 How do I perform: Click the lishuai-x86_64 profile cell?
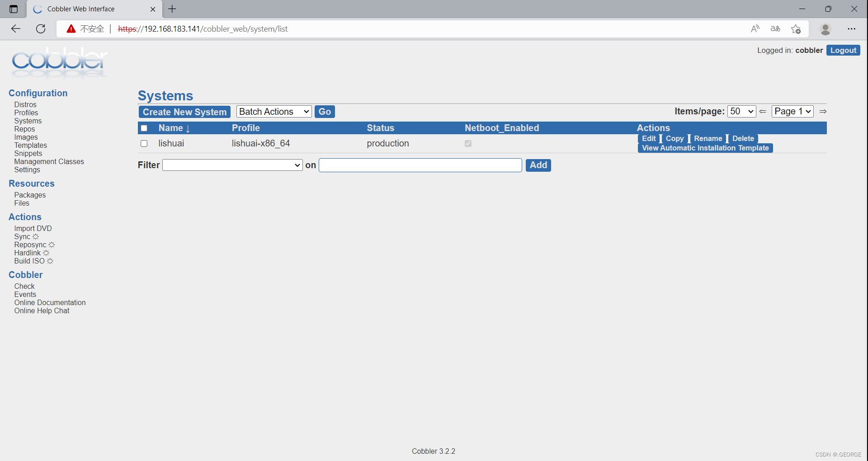[x=261, y=143]
